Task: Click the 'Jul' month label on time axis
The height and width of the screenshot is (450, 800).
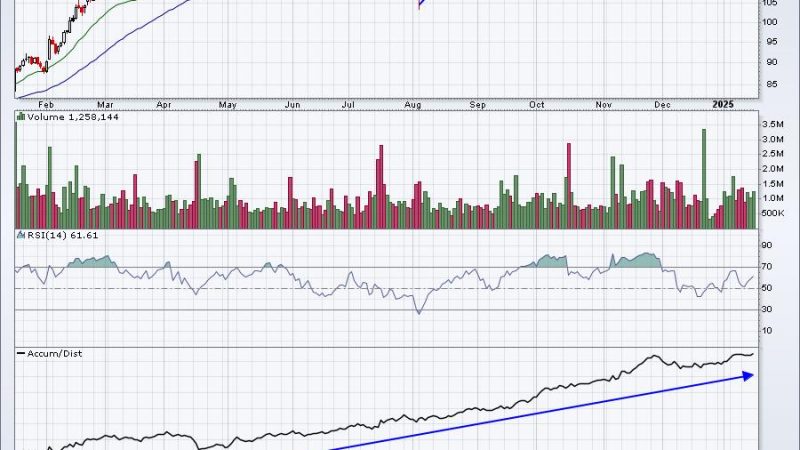Action: pyautogui.click(x=348, y=105)
